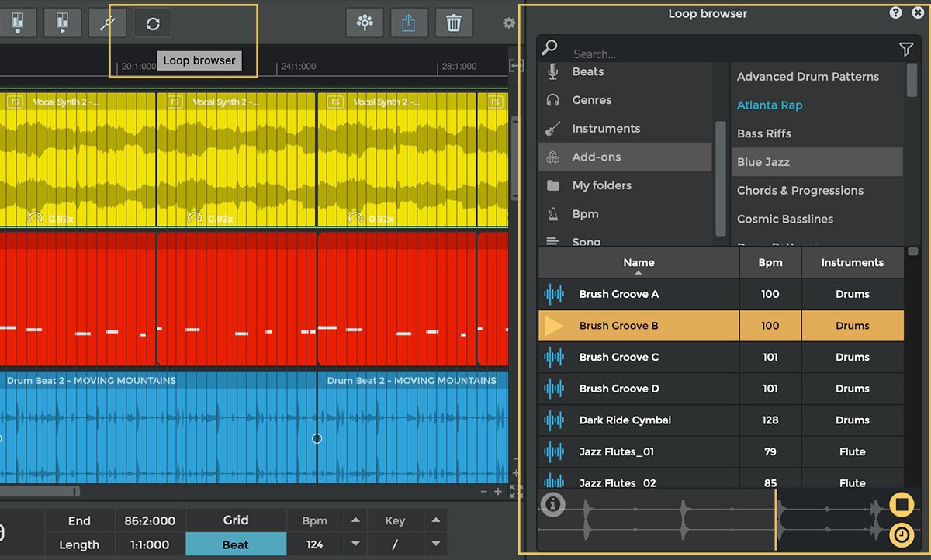Select the Brush Groove A loop name
The width and height of the screenshot is (931, 560).
(619, 294)
